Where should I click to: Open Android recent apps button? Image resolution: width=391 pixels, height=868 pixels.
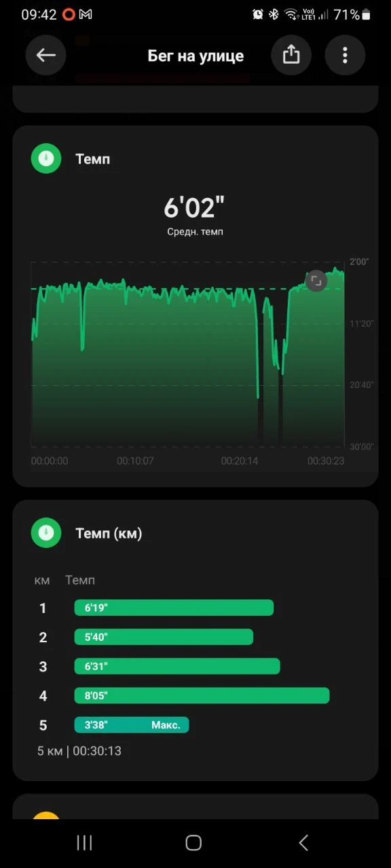84,842
